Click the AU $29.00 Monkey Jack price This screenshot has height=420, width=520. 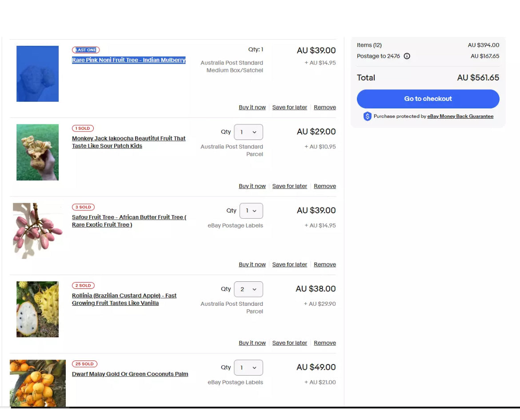(316, 132)
